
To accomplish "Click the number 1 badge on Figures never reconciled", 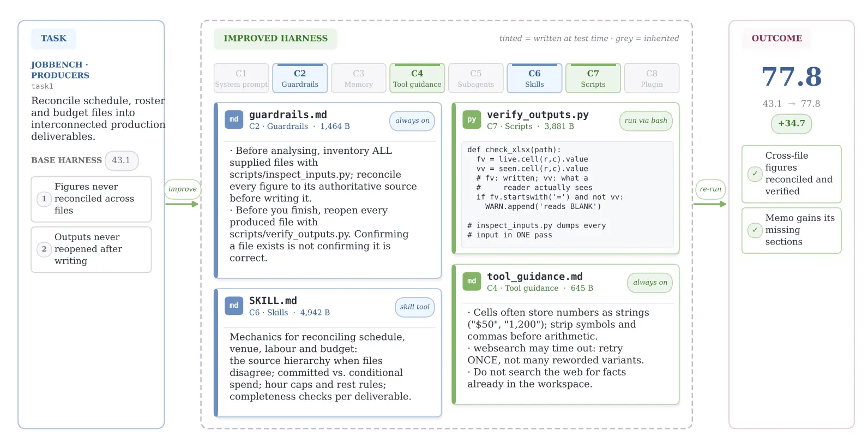I will point(44,199).
